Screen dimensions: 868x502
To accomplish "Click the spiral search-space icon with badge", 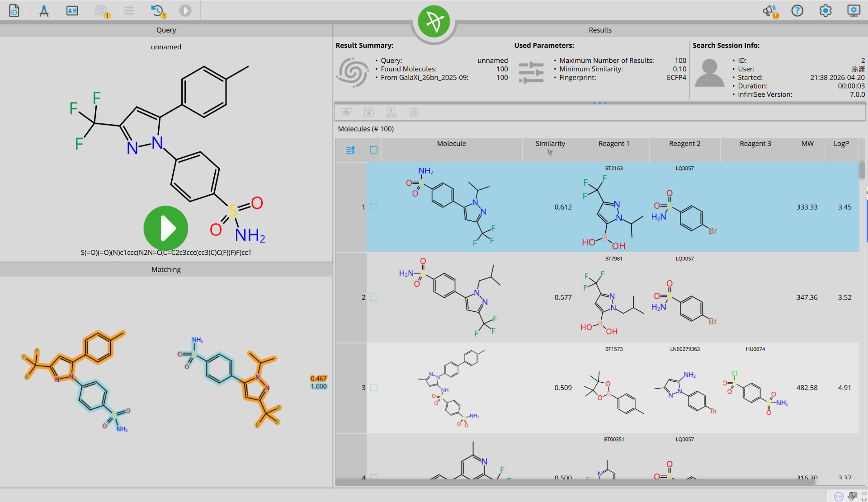I will 101,11.
